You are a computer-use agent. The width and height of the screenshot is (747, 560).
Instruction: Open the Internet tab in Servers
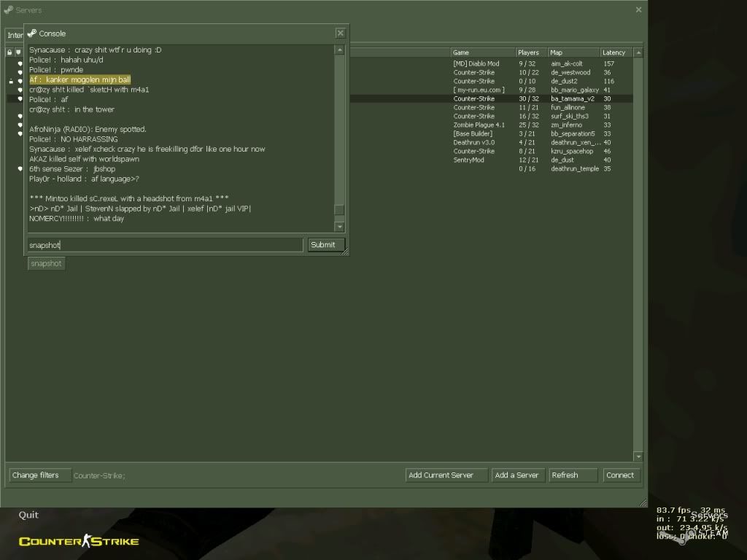point(15,35)
